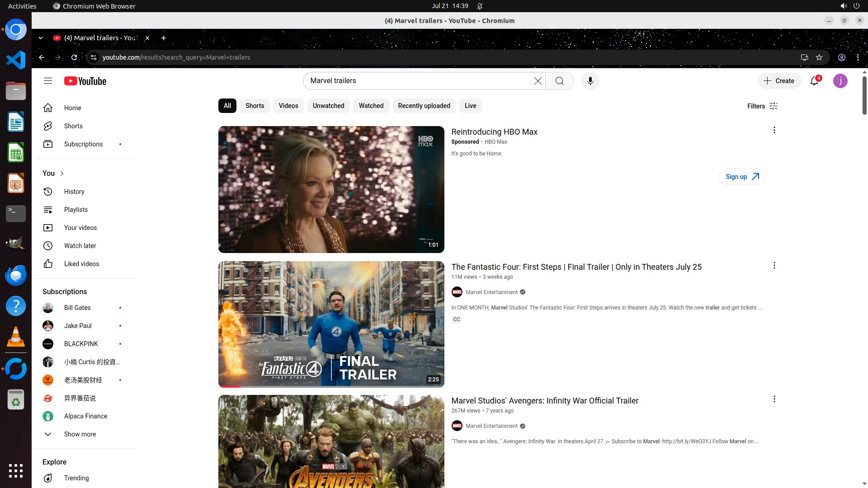Click the voice search microphone icon
The image size is (868, 488).
click(590, 81)
